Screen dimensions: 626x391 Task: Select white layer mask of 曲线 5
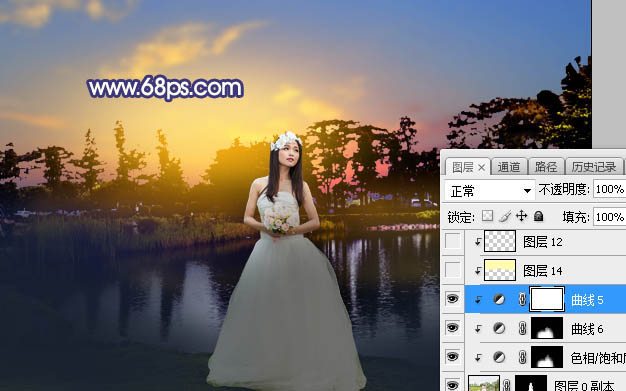(x=547, y=299)
